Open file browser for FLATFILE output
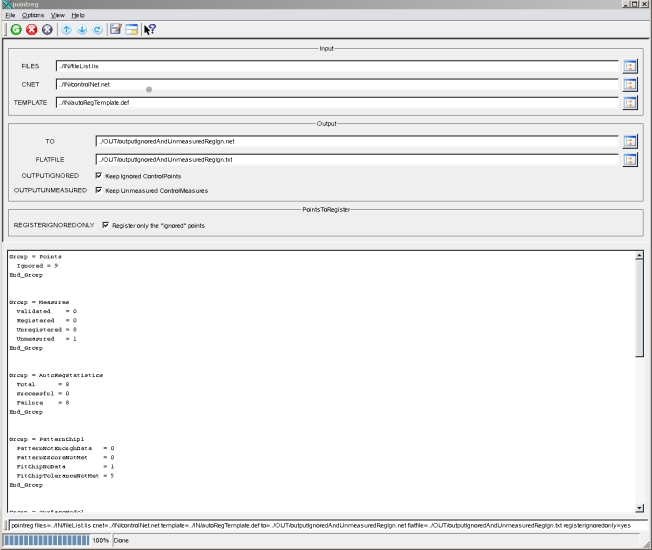Viewport: 652px width, 550px height. [x=630, y=159]
